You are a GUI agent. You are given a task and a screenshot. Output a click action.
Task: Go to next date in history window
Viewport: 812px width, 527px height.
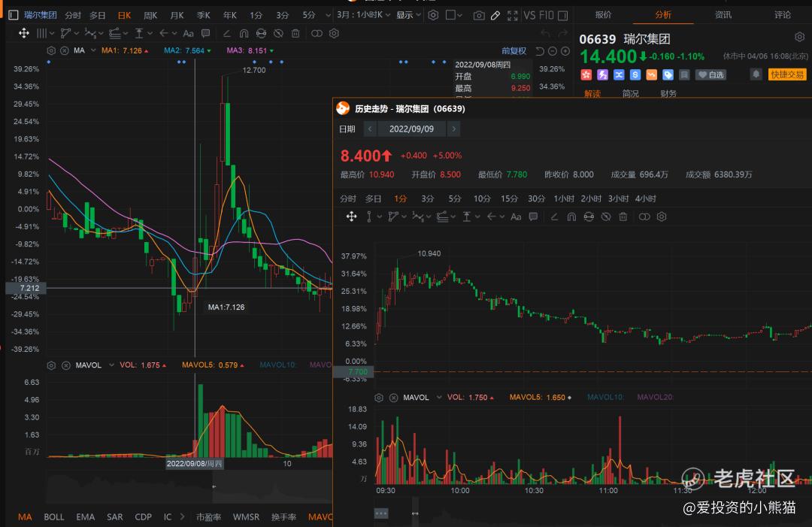[453, 129]
